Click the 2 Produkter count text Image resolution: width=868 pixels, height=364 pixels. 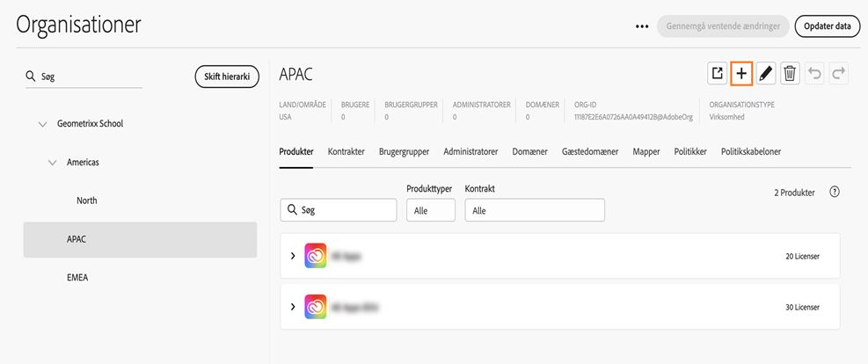[x=794, y=193]
